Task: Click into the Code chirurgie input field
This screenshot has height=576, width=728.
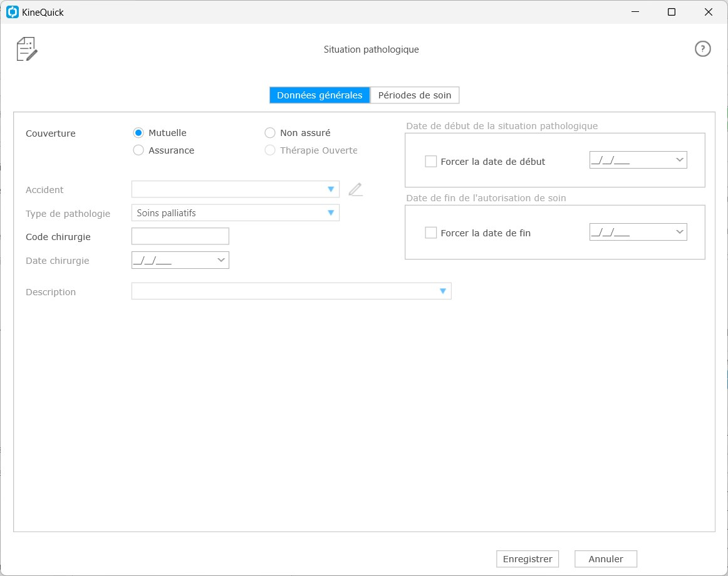Action: 180,236
